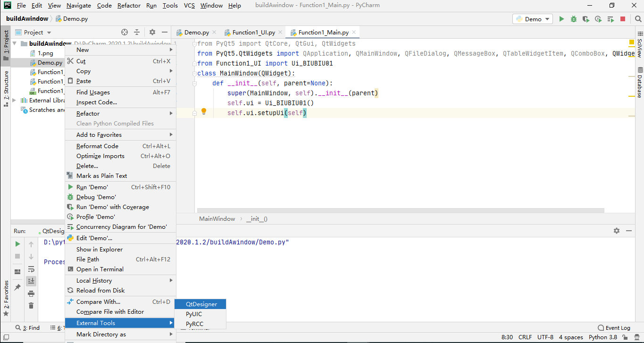Select Open in Terminal
This screenshot has width=644, height=343.
coord(120,269)
